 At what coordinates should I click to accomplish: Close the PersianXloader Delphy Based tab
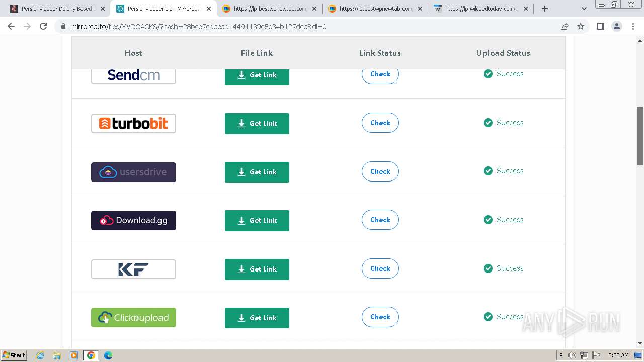(x=103, y=9)
